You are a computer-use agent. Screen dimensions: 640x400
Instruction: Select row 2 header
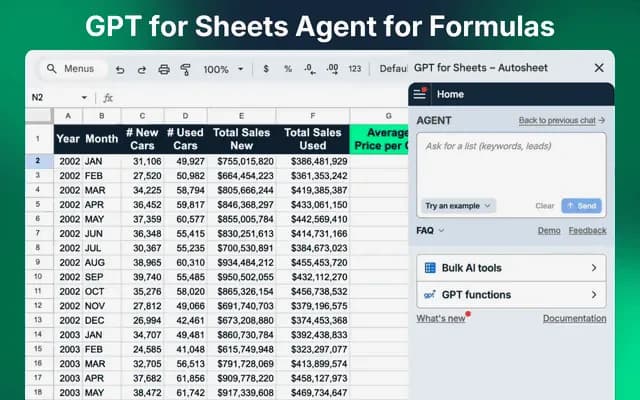coord(39,161)
